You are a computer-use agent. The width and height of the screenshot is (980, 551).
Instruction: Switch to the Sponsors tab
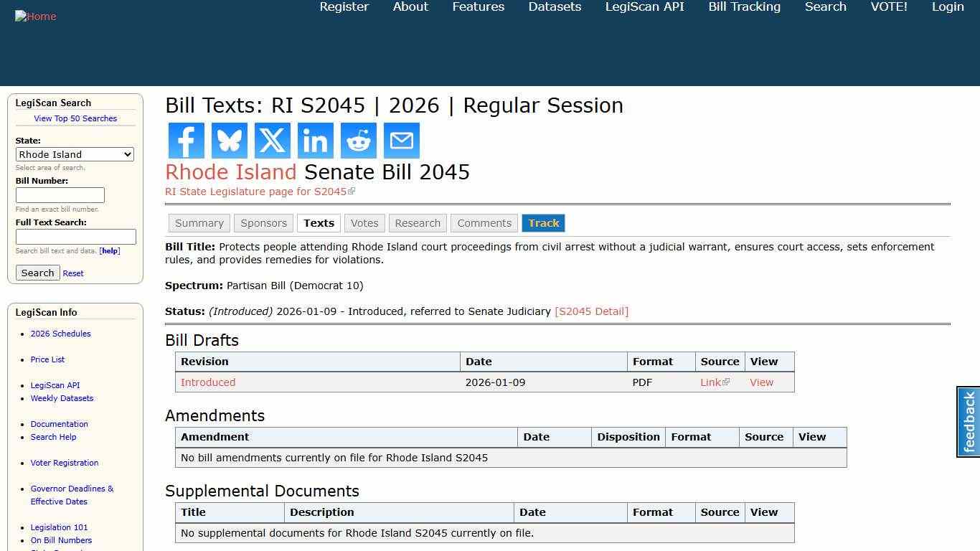[x=263, y=223]
